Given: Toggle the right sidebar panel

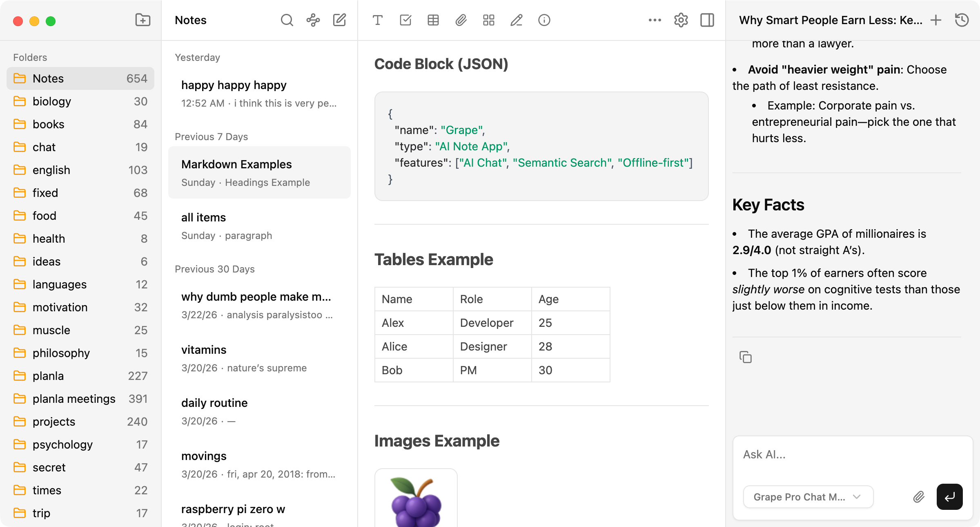Looking at the screenshot, I should pyautogui.click(x=707, y=20).
